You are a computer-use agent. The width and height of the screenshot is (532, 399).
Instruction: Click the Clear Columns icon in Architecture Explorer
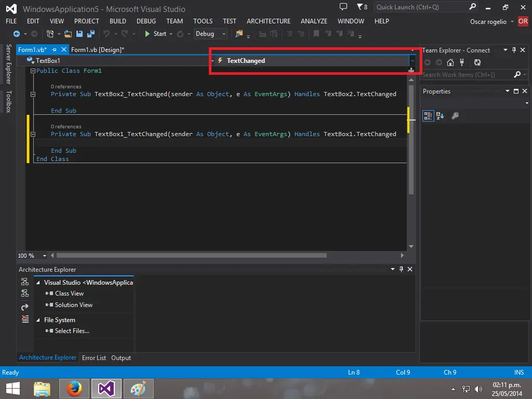pos(25,318)
